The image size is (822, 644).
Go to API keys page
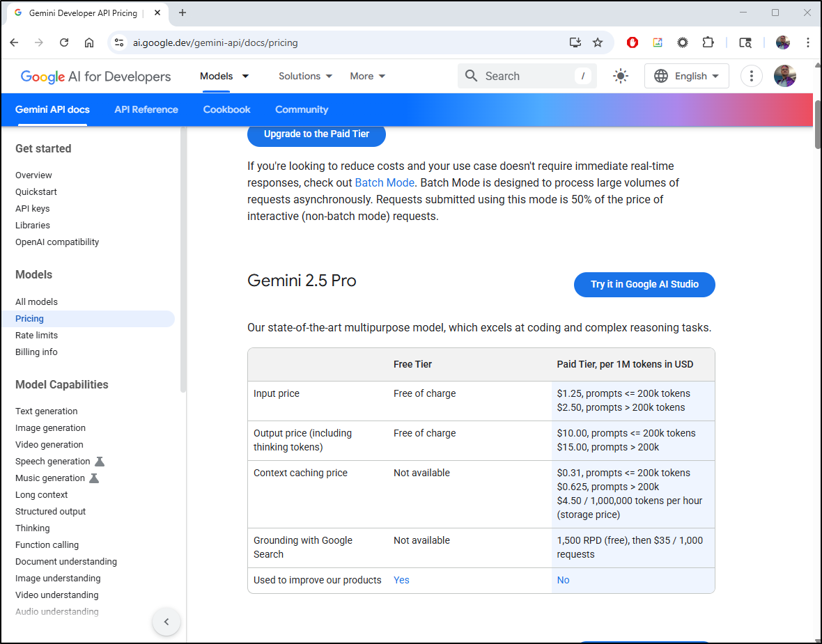pyautogui.click(x=33, y=209)
